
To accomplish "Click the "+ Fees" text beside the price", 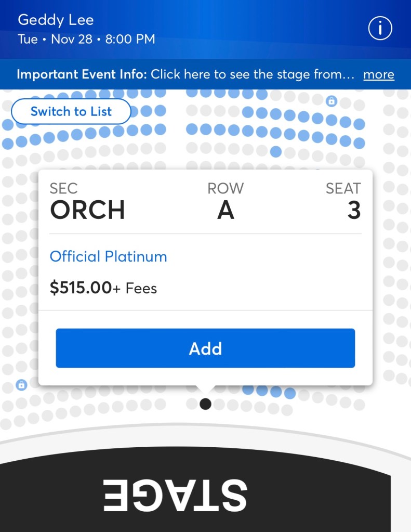I will coord(135,288).
